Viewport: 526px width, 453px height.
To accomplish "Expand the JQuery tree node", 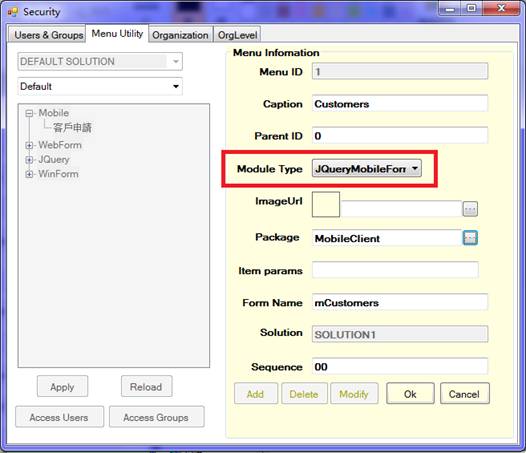I will click(x=29, y=160).
